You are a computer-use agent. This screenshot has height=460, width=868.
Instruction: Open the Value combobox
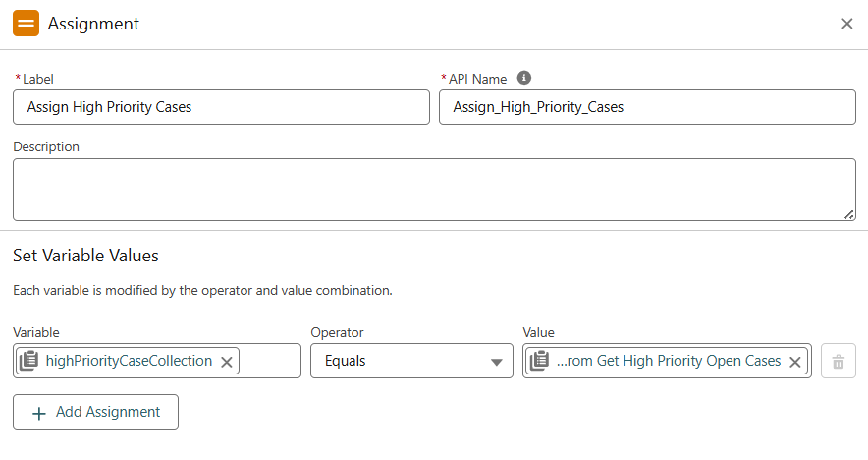point(668,361)
